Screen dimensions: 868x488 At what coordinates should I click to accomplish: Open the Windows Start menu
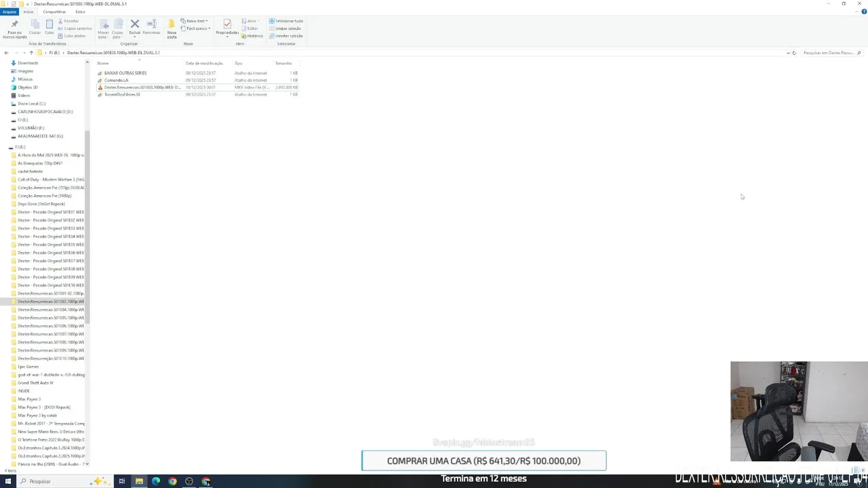coord(7,481)
